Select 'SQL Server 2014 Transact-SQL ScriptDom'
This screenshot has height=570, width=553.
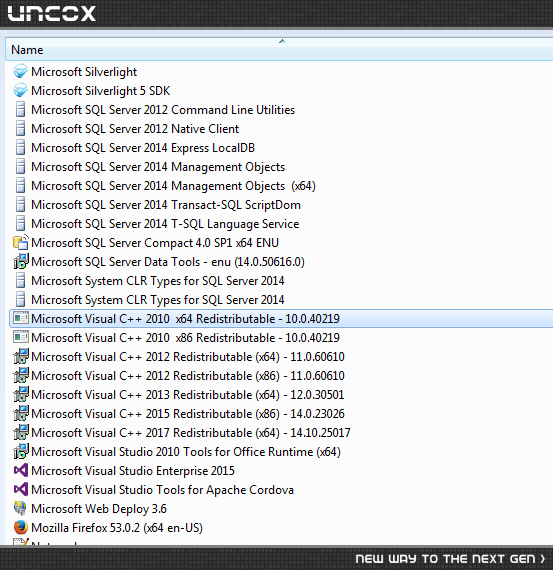click(166, 205)
